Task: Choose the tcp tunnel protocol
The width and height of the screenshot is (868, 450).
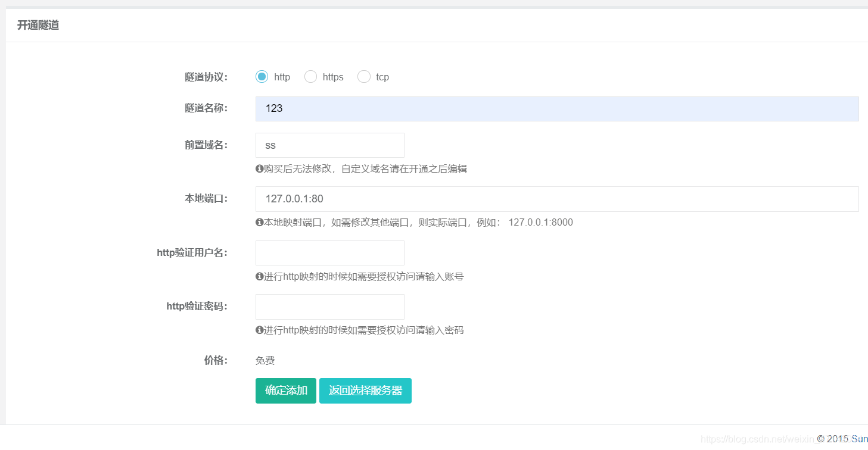Action: (363, 77)
